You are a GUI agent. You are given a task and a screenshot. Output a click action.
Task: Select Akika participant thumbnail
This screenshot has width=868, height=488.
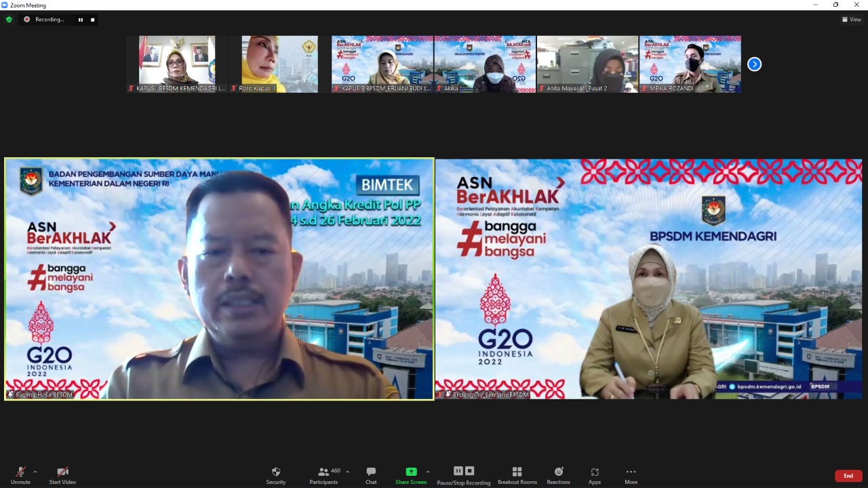tap(485, 64)
